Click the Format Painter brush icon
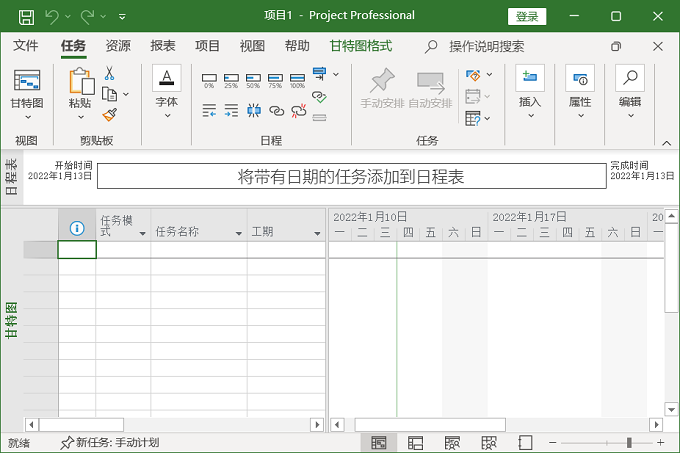This screenshot has height=453, width=680. 109,115
